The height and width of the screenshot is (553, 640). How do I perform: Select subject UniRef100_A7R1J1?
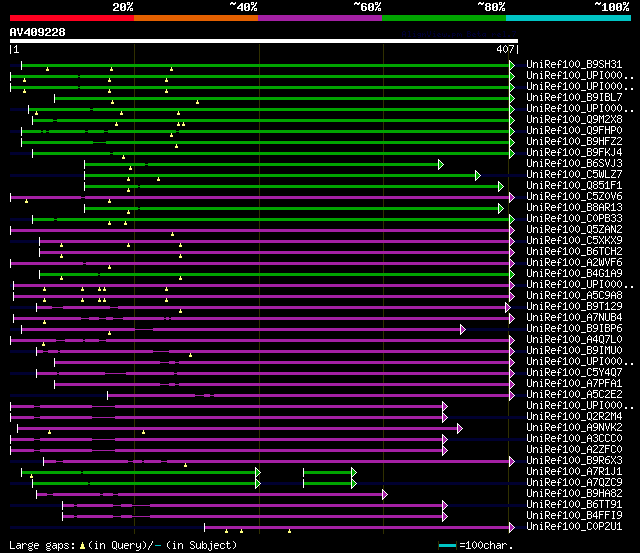pos(574,472)
